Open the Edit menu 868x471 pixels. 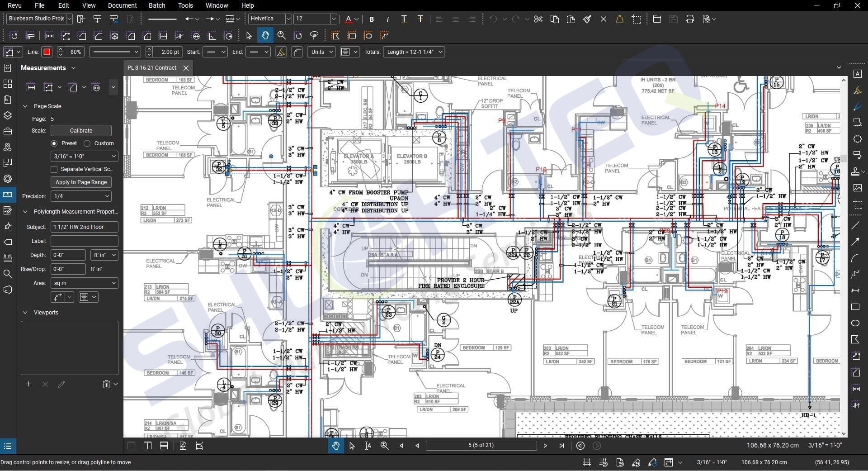[64, 5]
